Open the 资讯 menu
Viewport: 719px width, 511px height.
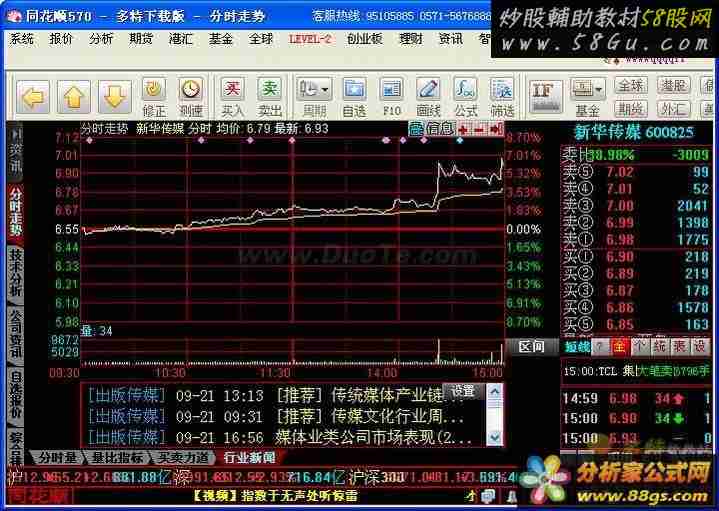[451, 39]
